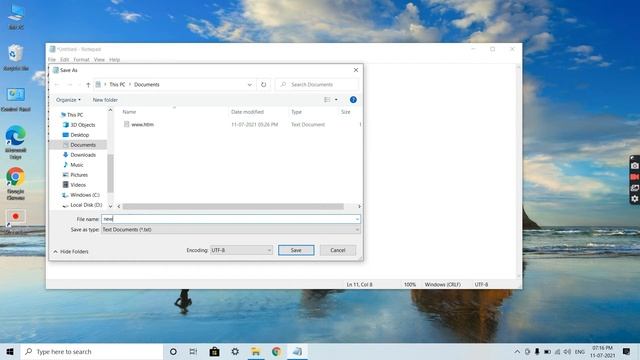Screen dimensions: 640x360
Task: Open the Organize dropdown menu
Action: (68, 100)
